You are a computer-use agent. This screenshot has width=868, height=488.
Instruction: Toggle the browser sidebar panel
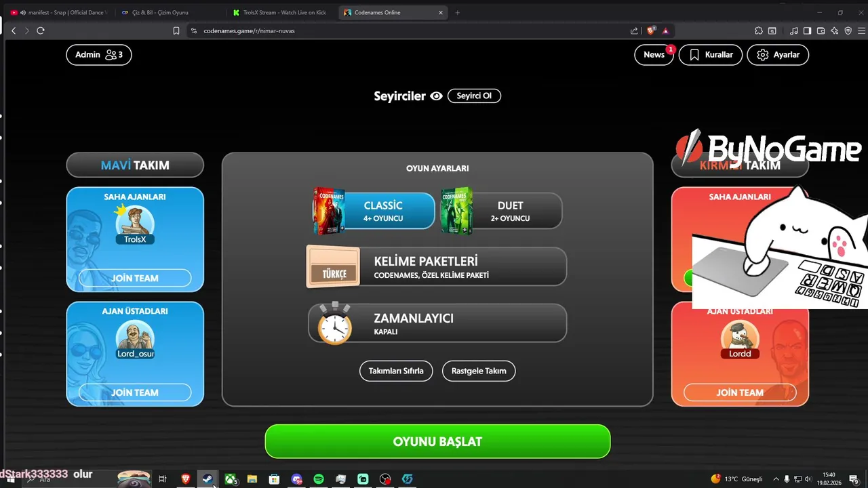807,30
